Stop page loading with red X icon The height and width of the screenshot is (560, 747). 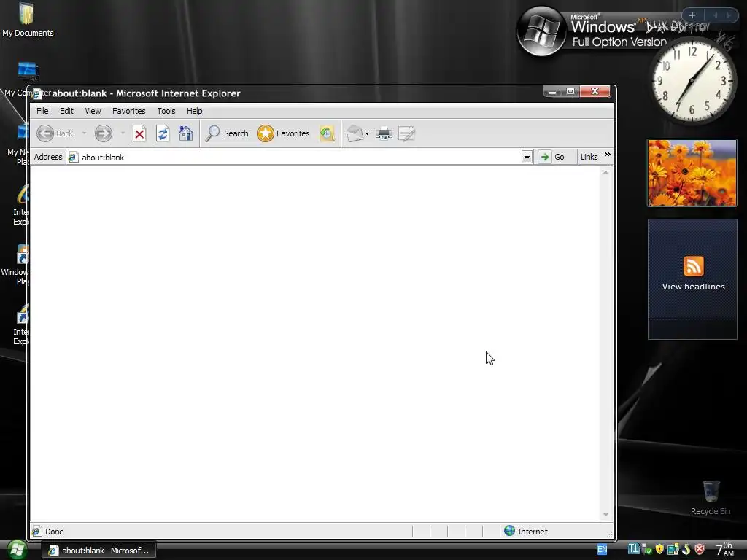pyautogui.click(x=139, y=133)
